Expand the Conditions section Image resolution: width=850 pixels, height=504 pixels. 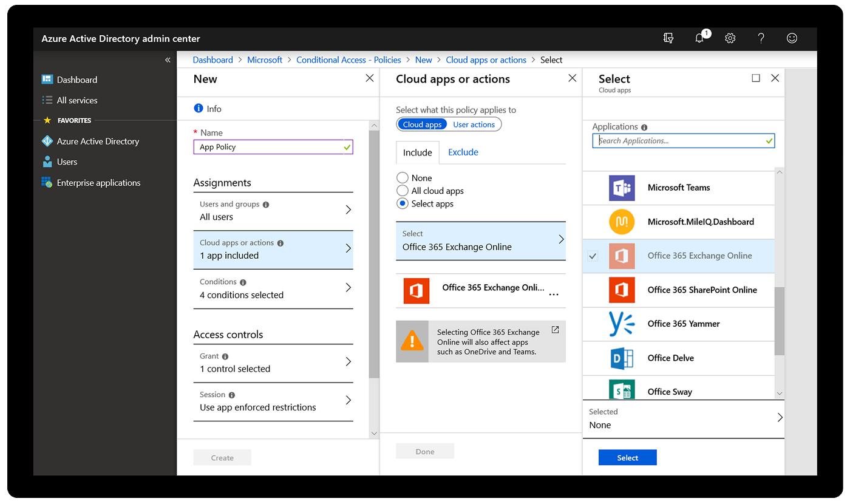pyautogui.click(x=273, y=290)
